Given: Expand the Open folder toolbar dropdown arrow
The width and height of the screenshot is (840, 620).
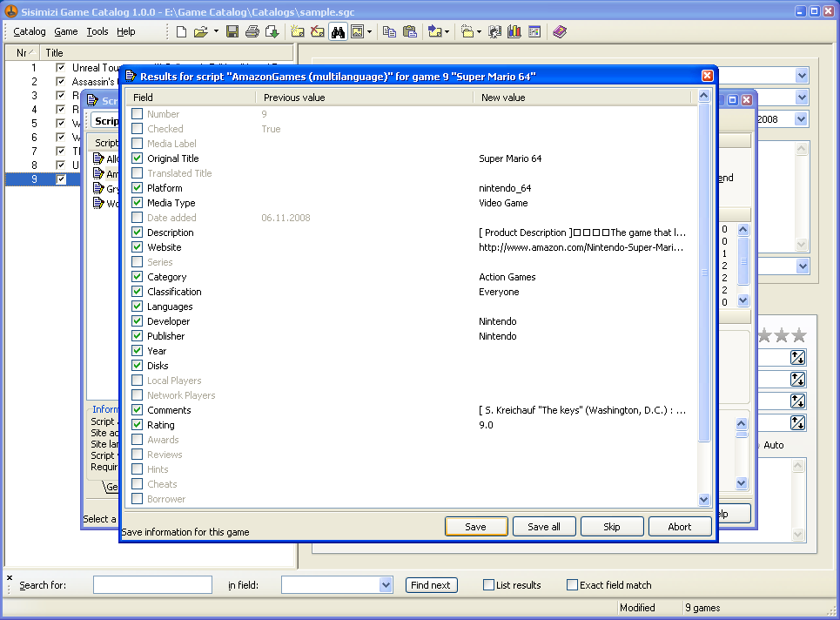Looking at the screenshot, I should click(x=216, y=32).
